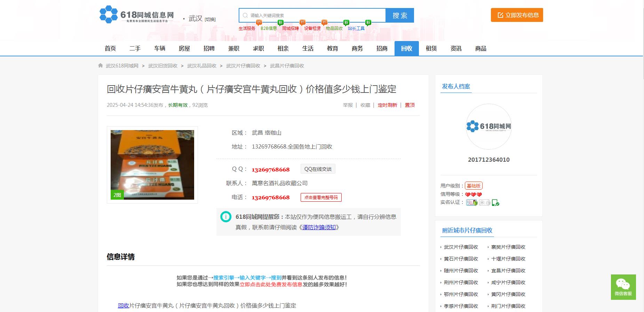Image resolution: width=644 pixels, height=312 pixels.
Task: Open the 房屋 nav tab
Action: coord(184,48)
